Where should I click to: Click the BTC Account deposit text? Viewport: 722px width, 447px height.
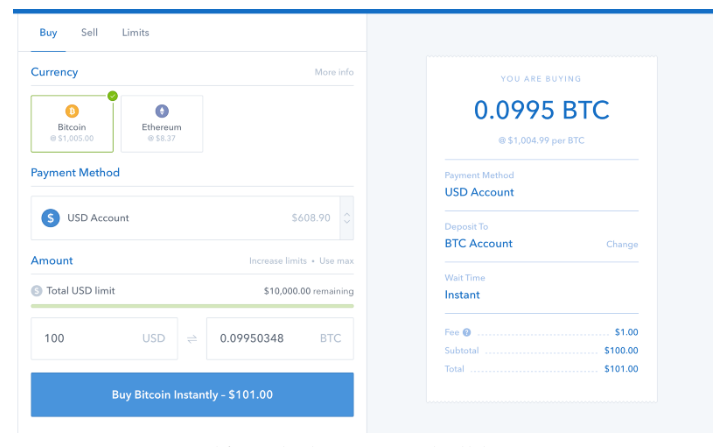pos(478,244)
